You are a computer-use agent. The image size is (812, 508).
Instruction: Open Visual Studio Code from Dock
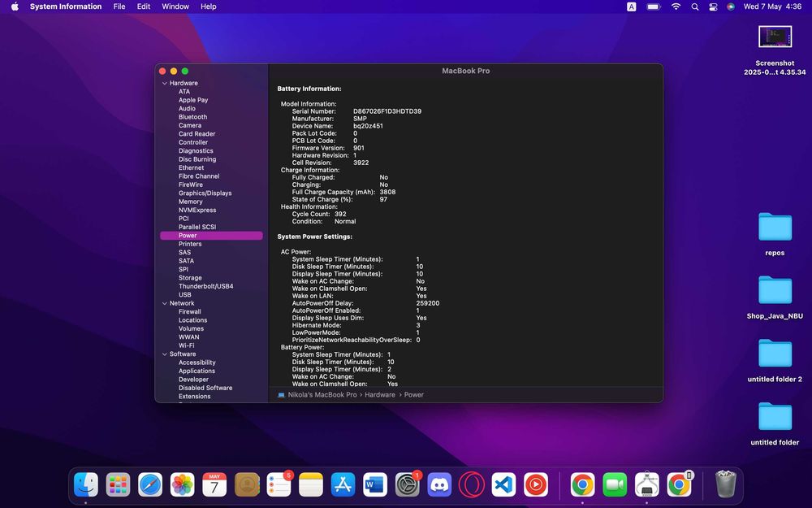click(504, 485)
